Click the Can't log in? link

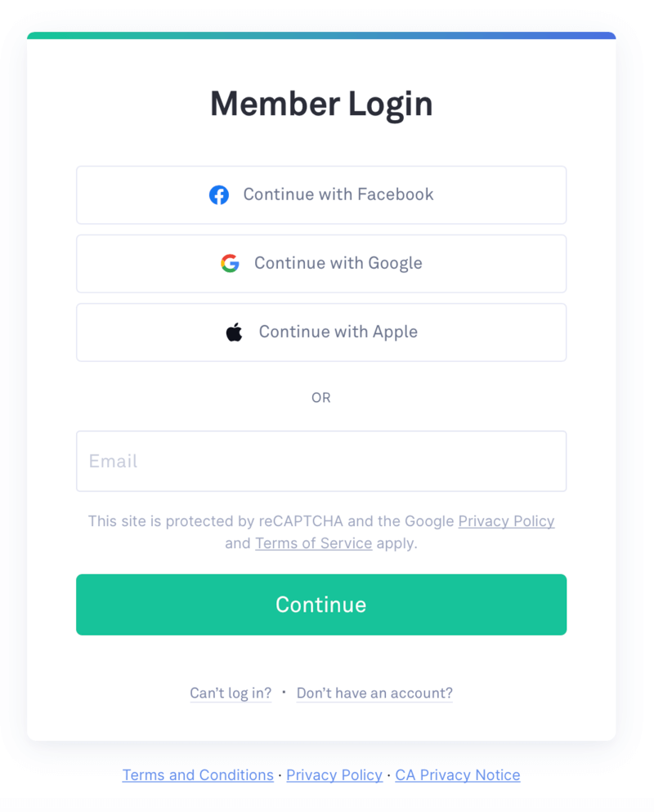(231, 693)
